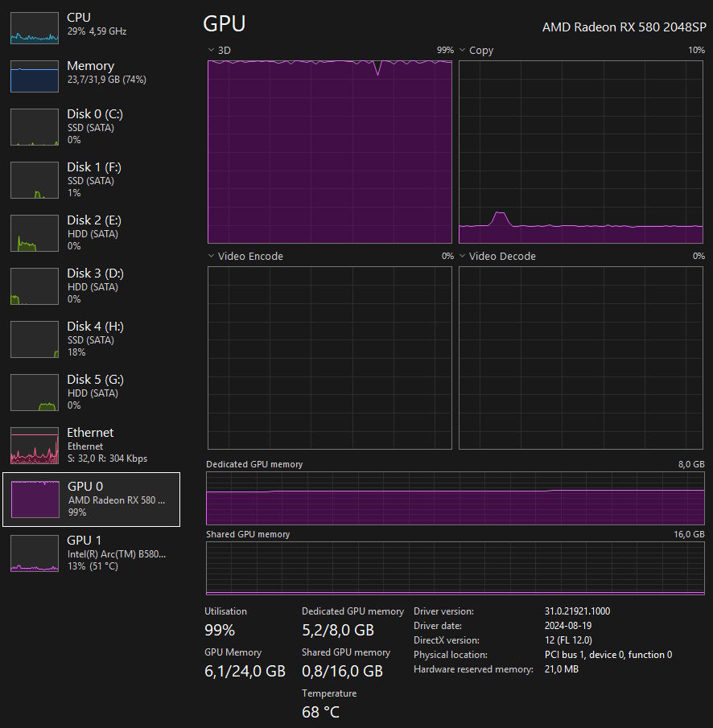Click the 99% Utilisation value
Screen dimensions: 713x728
click(x=220, y=630)
